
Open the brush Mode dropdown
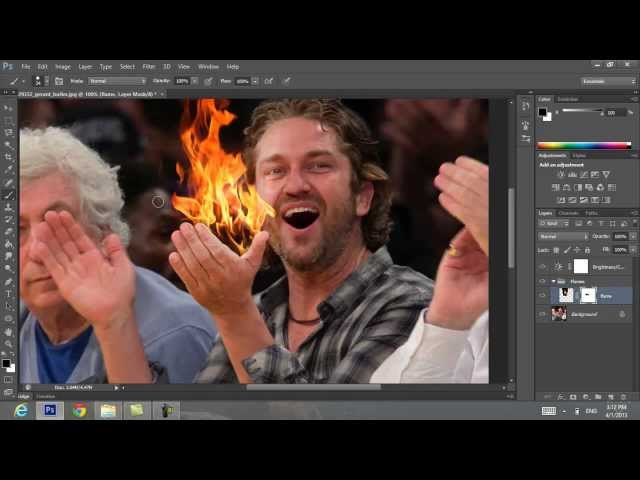coord(117,81)
